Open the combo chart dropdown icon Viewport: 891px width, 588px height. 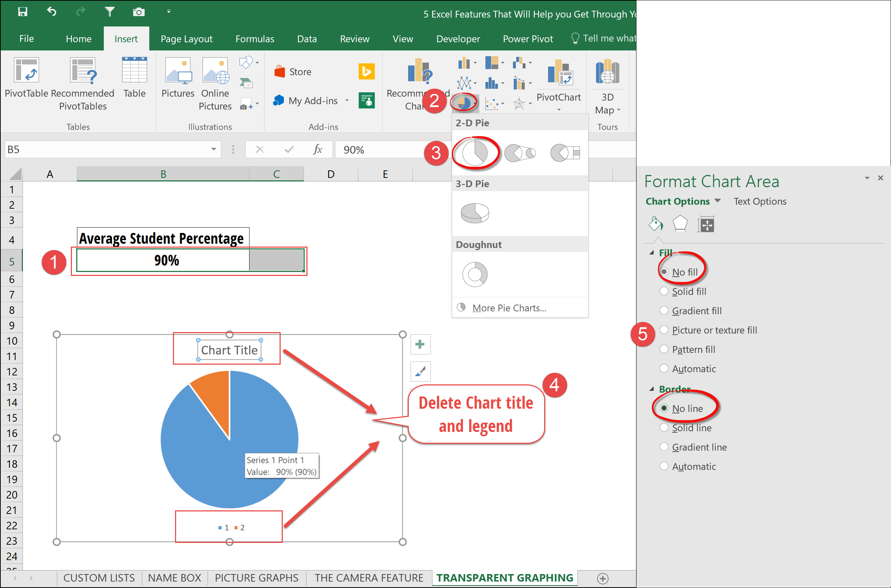point(522,83)
